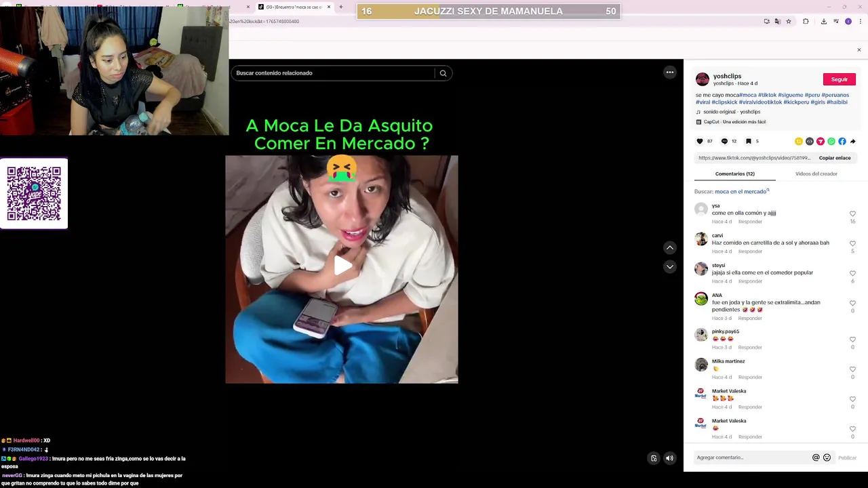Like carvi's comment with the heart
The width and height of the screenshot is (868, 488).
[x=852, y=243]
